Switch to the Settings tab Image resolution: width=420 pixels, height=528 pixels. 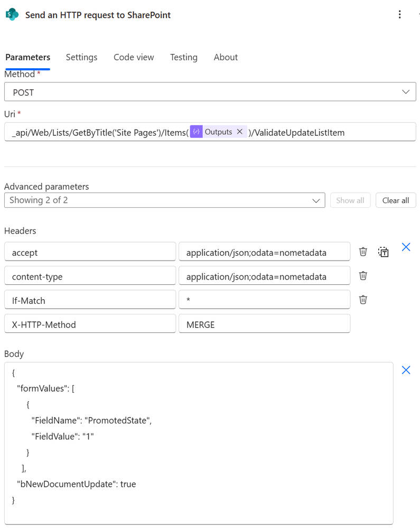[x=81, y=57]
